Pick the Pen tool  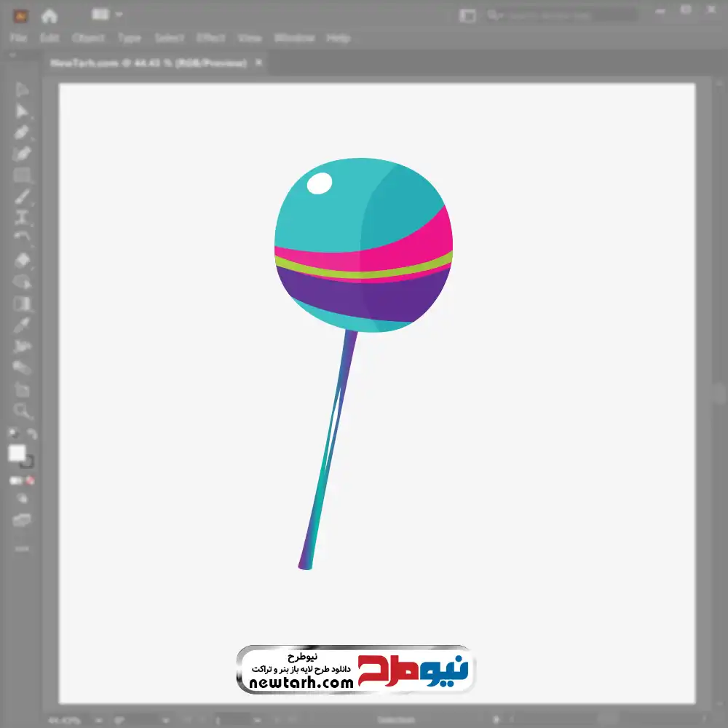pos(22,132)
